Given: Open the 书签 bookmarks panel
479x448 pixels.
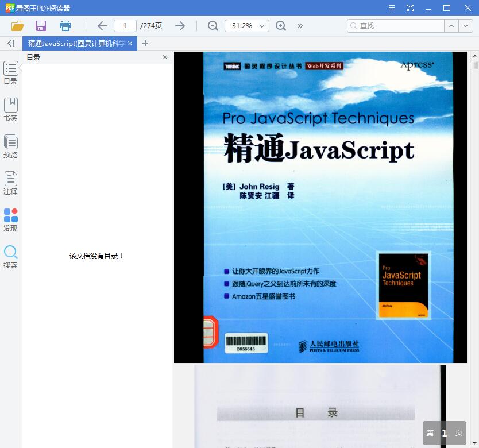Looking at the screenshot, I should point(11,110).
